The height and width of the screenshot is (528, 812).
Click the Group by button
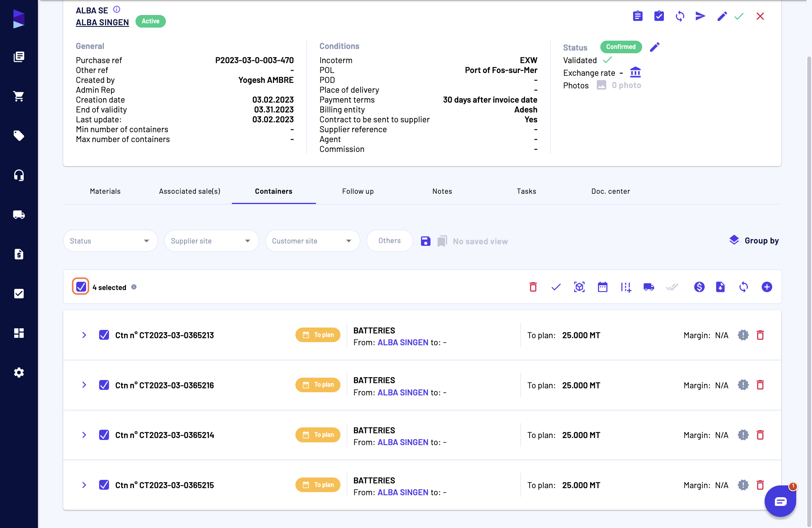pos(754,241)
